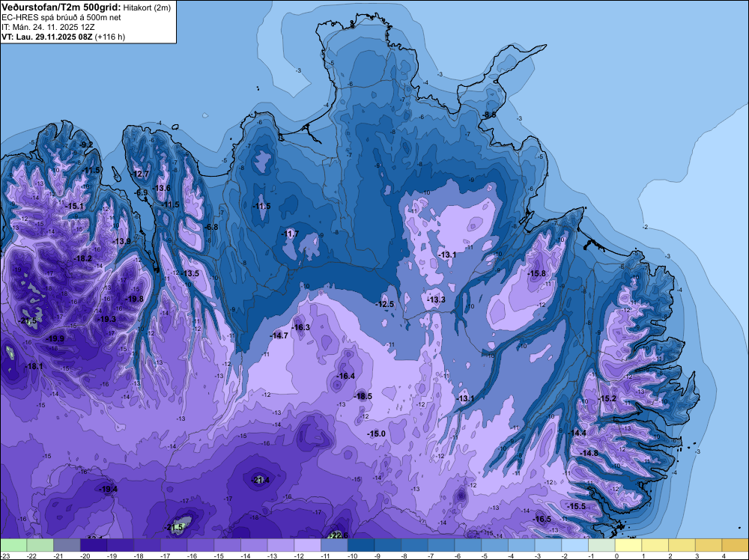
Task: Select the -15.2 temperature value
Action: click(607, 398)
